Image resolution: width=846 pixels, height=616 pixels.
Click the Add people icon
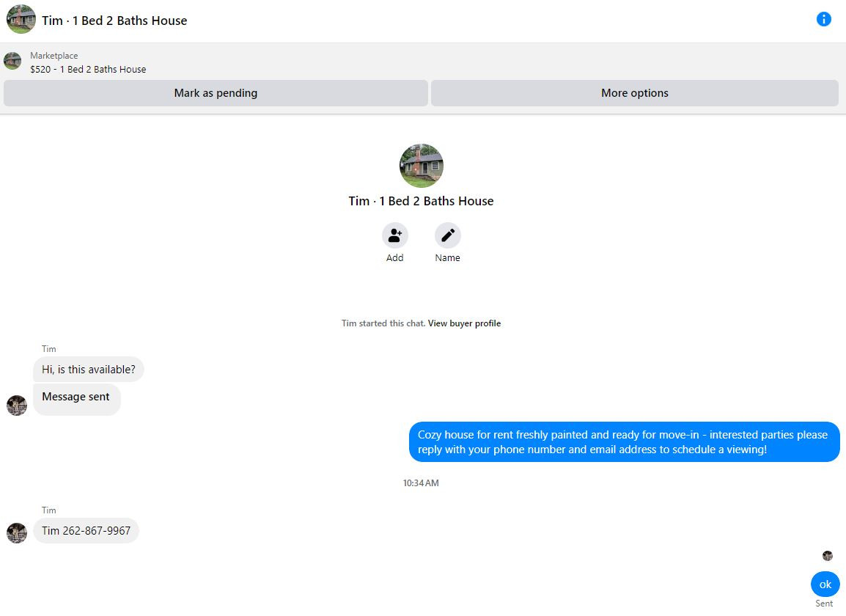click(395, 235)
